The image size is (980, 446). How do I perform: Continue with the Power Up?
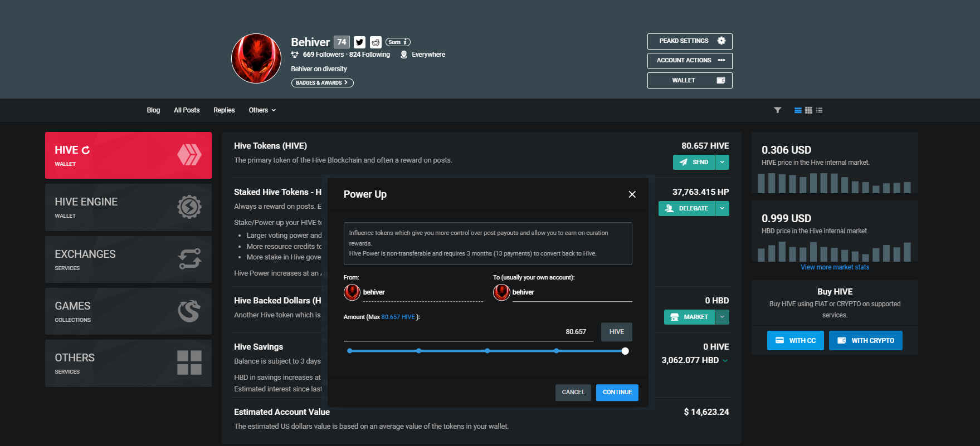pos(617,393)
